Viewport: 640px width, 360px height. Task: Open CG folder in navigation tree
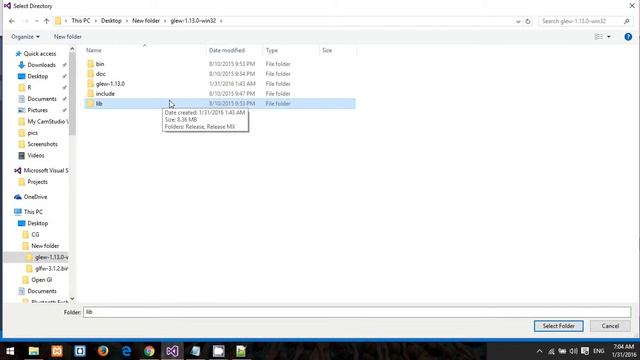(35, 235)
